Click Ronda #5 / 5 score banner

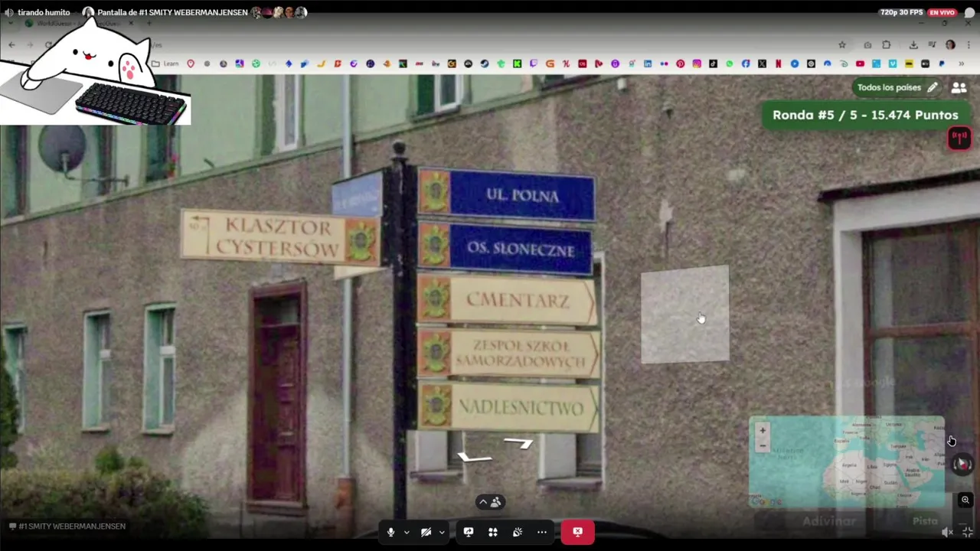865,115
